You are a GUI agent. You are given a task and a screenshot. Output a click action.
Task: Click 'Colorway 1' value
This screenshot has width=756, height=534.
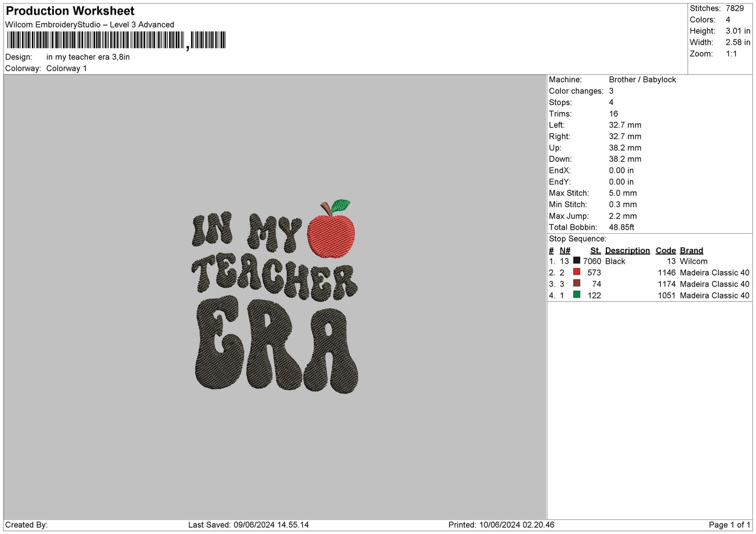(66, 69)
